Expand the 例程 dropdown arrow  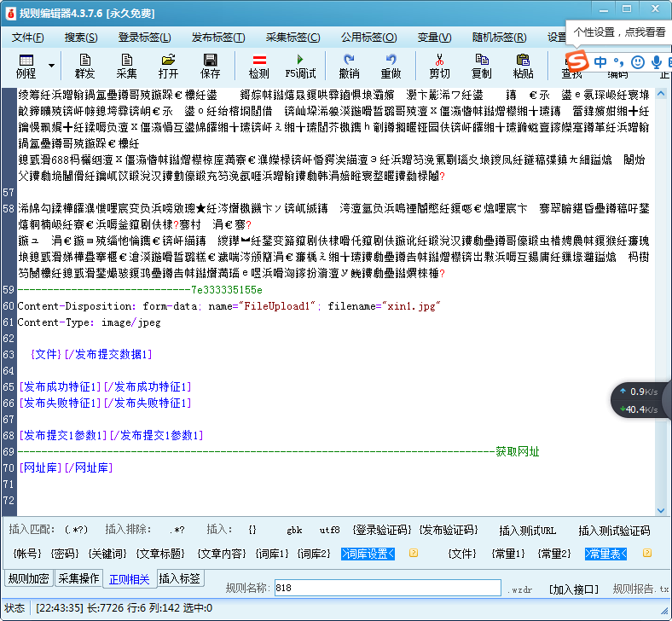point(51,66)
